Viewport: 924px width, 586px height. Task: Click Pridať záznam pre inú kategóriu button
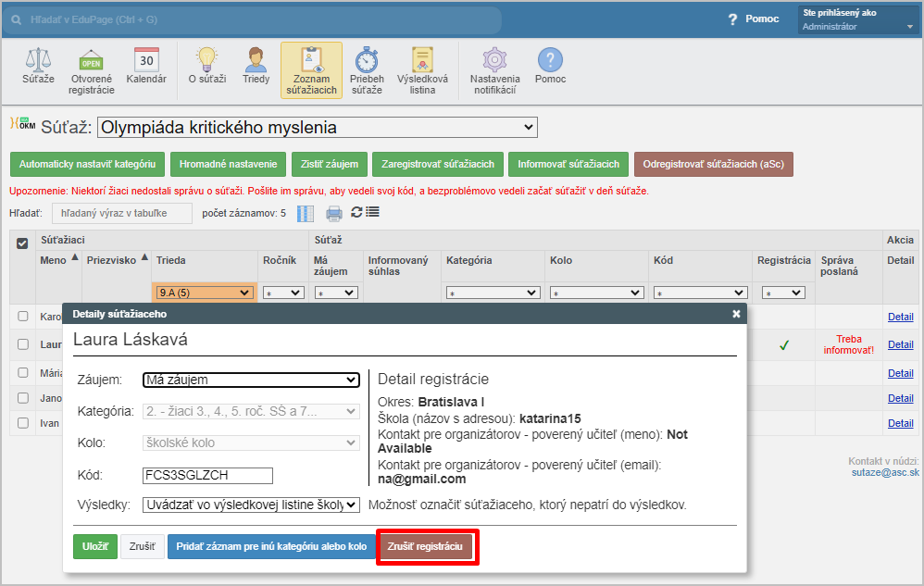(x=271, y=546)
